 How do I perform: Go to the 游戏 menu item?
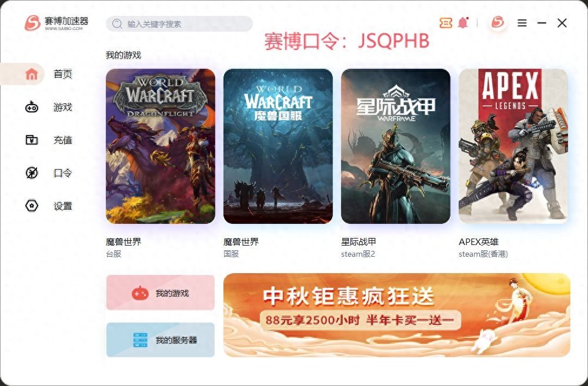63,107
